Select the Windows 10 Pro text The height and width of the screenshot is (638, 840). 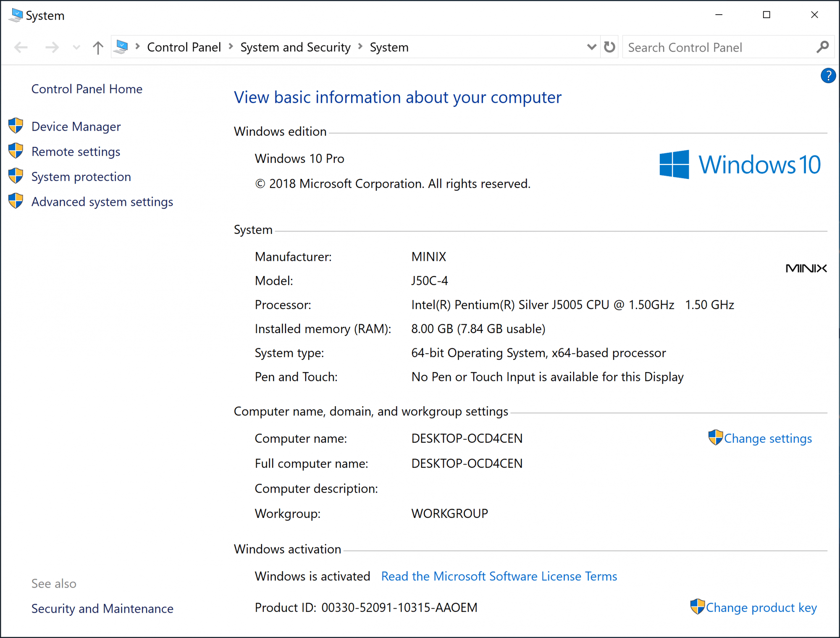point(299,159)
